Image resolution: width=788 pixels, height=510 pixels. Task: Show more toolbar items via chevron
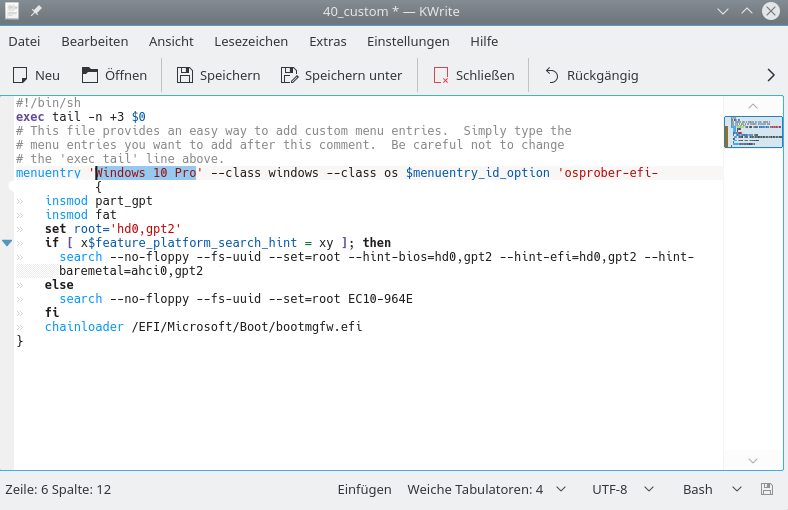coord(771,75)
